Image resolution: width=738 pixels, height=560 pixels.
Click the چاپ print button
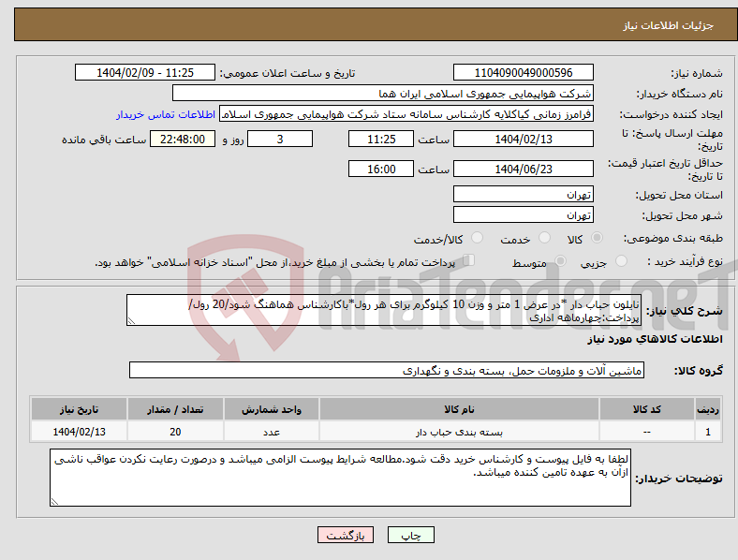pyautogui.click(x=411, y=535)
